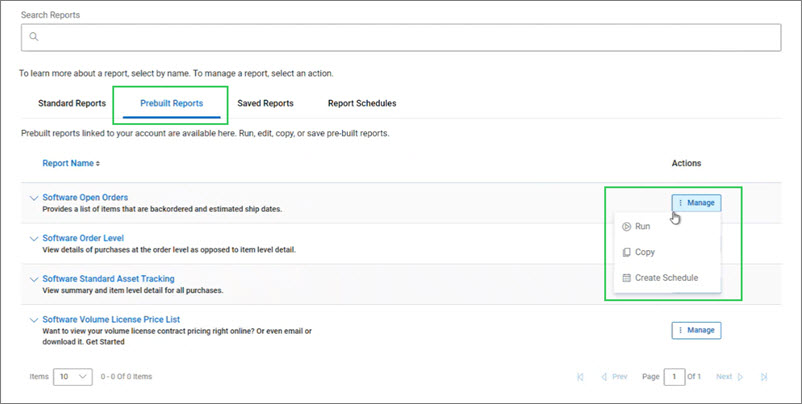Click the Actions column header
The width and height of the screenshot is (802, 404).
[x=686, y=163]
